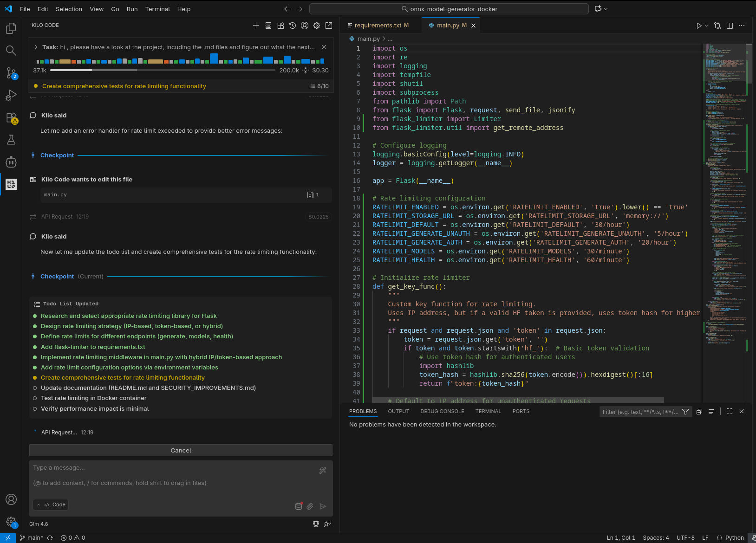Toggle the Test rate limiting in Docker todo
The width and height of the screenshot is (756, 543).
click(x=35, y=398)
